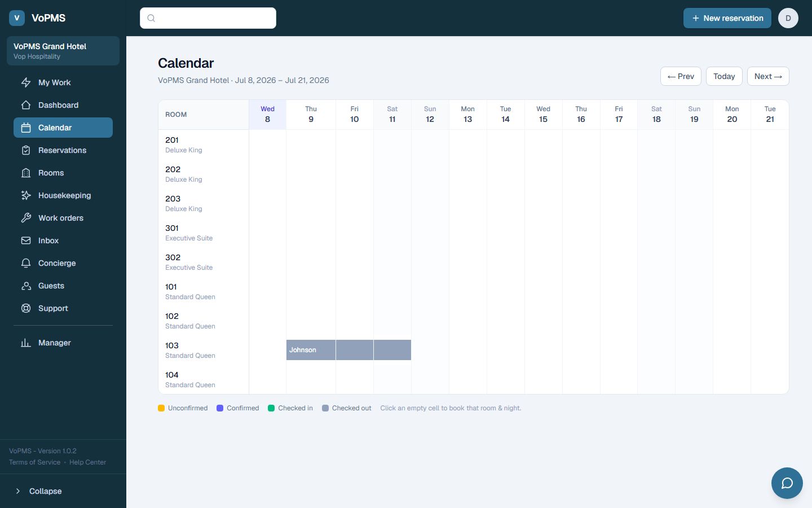Image resolution: width=812 pixels, height=508 pixels.
Task: Click the Rooms building icon
Action: coord(26,173)
